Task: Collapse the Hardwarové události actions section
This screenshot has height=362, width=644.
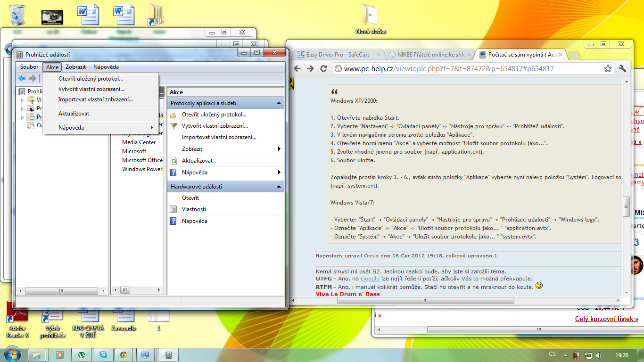Action: (279, 187)
